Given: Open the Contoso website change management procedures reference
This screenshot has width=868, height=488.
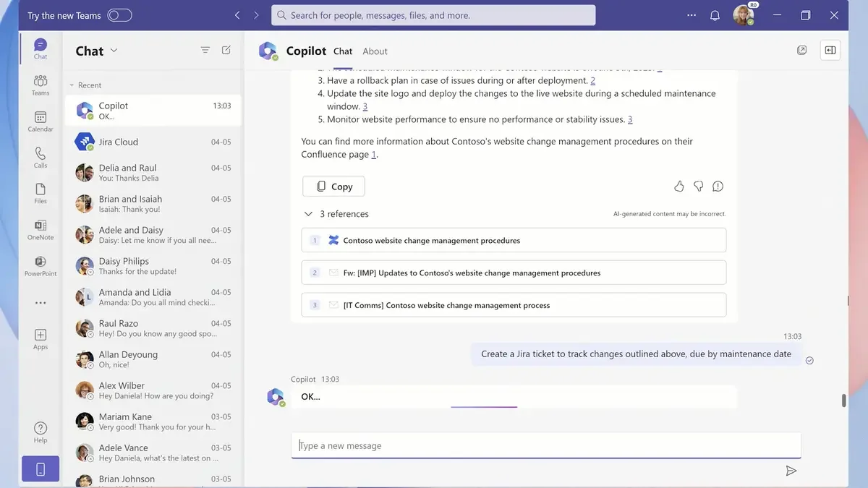Looking at the screenshot, I should (514, 241).
